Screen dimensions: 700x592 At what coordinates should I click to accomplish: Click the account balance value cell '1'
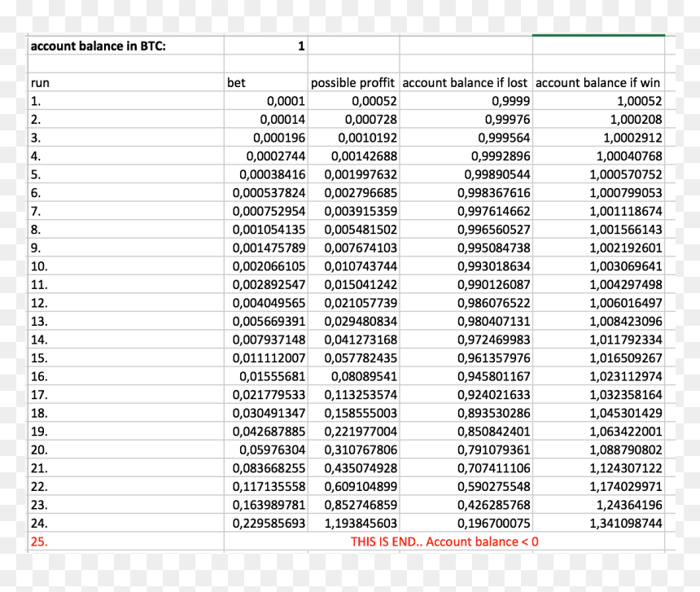tap(266, 46)
